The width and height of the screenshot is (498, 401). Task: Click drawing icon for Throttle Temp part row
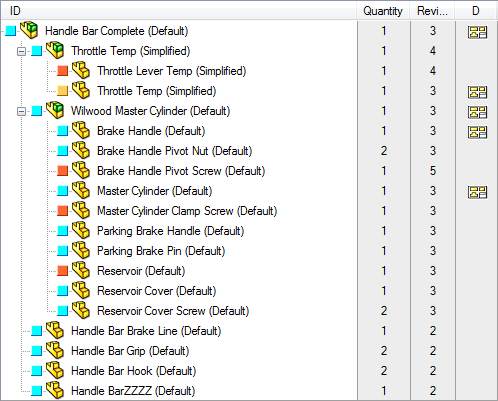pyautogui.click(x=477, y=92)
